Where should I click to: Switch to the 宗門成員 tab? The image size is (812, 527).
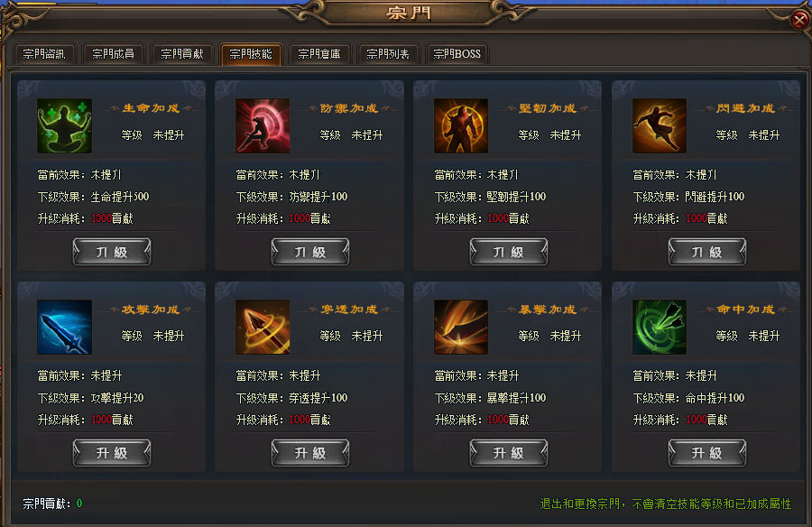(x=113, y=54)
